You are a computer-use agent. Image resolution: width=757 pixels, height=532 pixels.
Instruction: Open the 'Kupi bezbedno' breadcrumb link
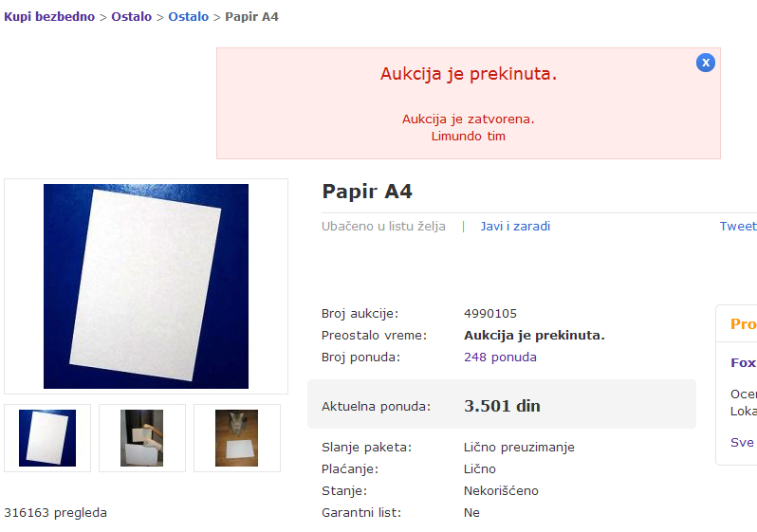tap(49, 17)
